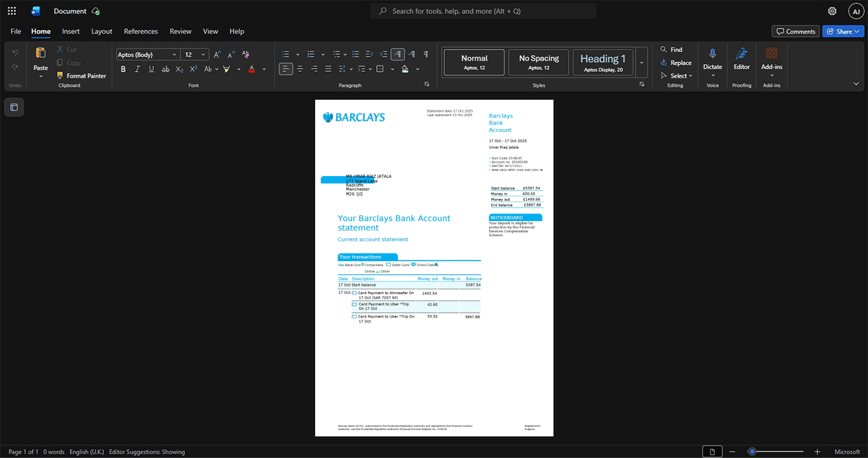Image resolution: width=868 pixels, height=458 pixels.
Task: Switch to the Insert tab
Action: [71, 31]
